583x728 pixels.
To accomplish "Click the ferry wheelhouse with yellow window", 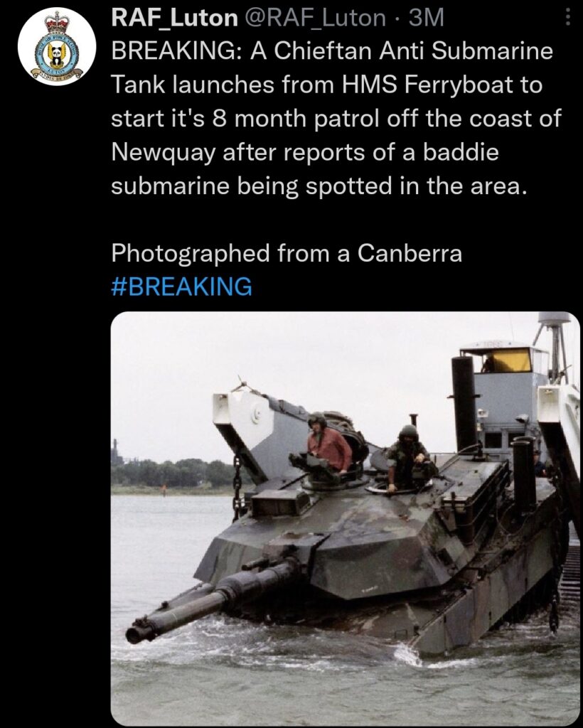I will tap(506, 359).
